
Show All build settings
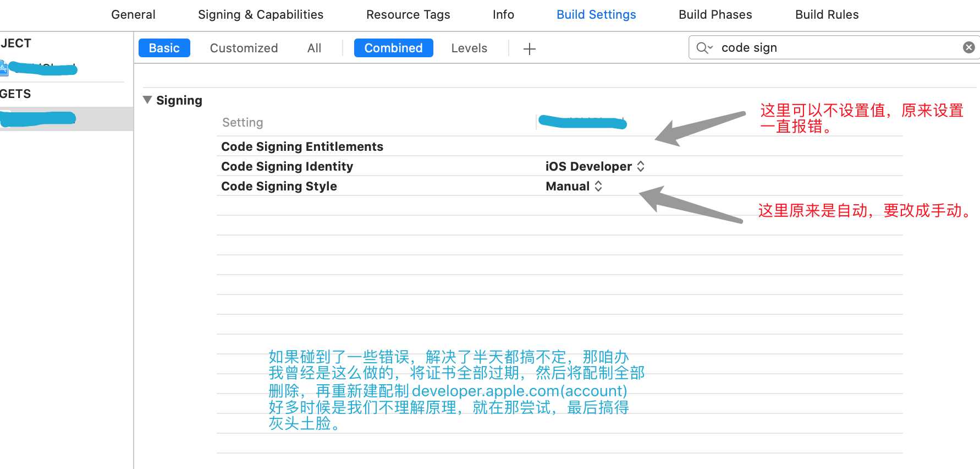[x=314, y=48]
